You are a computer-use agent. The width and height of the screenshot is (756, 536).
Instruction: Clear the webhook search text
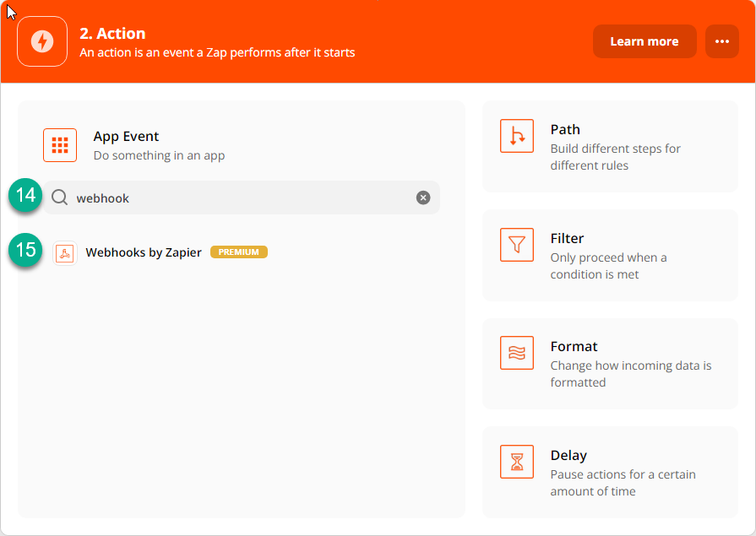click(423, 198)
